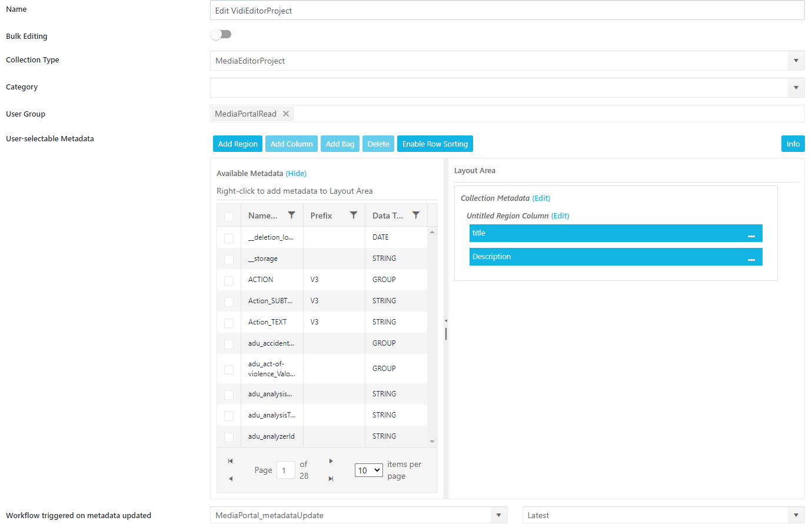The width and height of the screenshot is (812, 527).
Task: Go to the last page of metadata
Action: pos(331,478)
